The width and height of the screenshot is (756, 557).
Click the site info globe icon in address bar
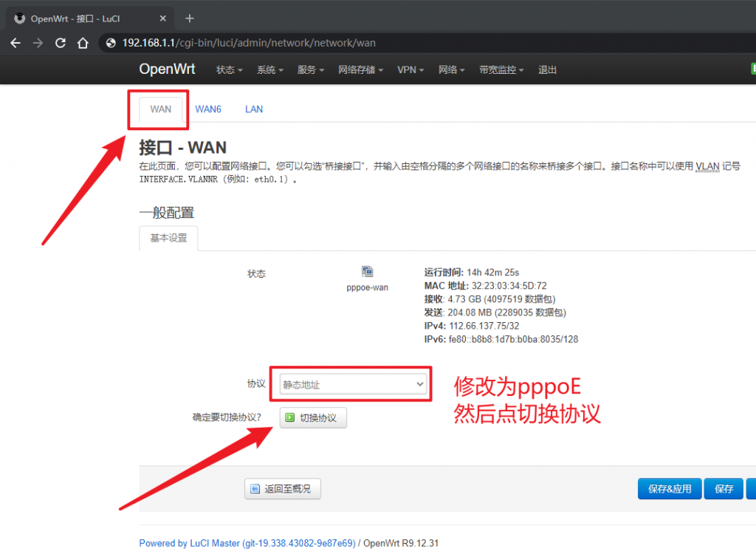click(111, 43)
